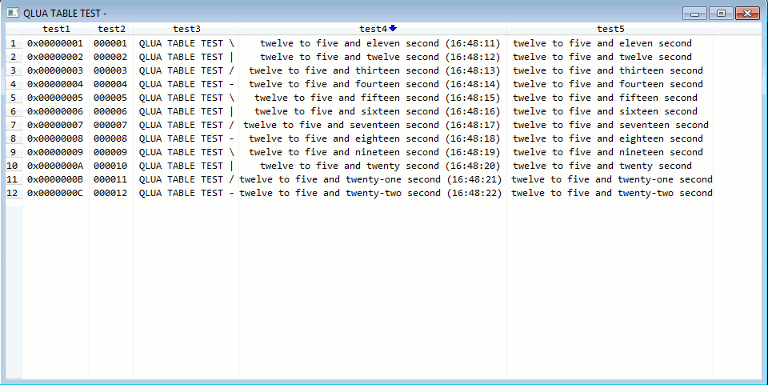
Task: Click cell 0x00000008
Action: tap(56, 139)
